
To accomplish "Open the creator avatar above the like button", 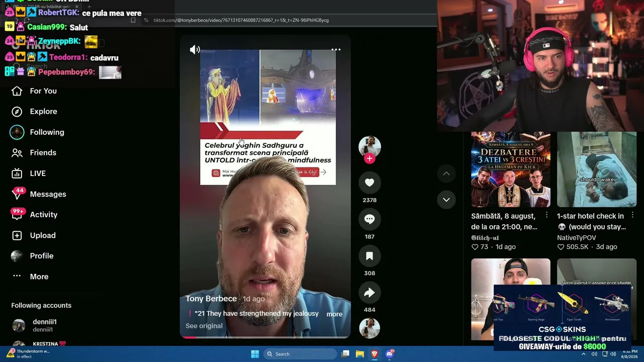I will click(369, 146).
